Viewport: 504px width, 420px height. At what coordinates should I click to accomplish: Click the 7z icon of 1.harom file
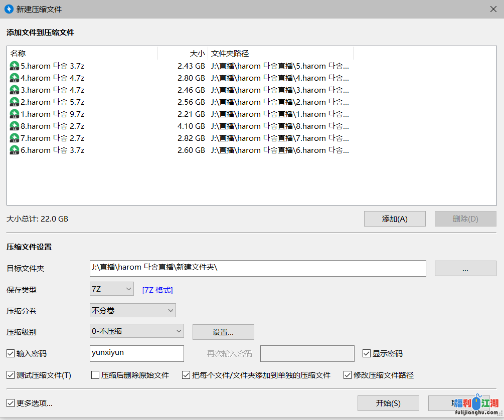[15, 114]
